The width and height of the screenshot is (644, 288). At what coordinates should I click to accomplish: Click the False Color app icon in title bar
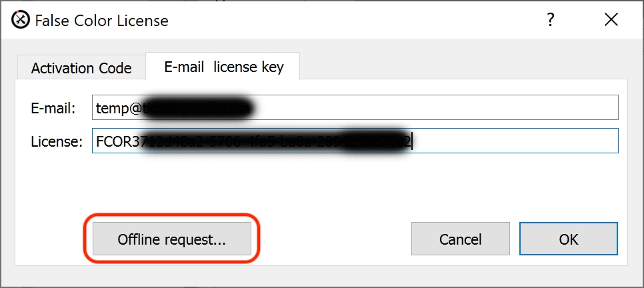click(x=21, y=20)
